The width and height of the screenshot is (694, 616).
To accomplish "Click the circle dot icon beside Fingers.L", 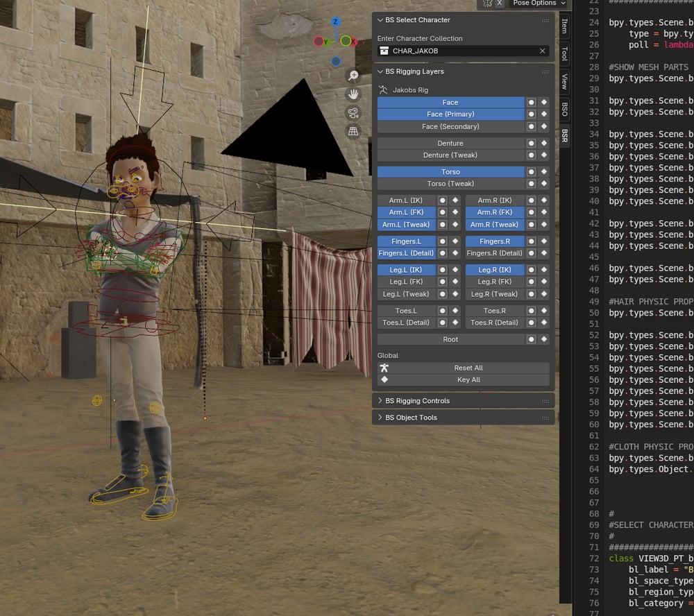I will click(442, 241).
